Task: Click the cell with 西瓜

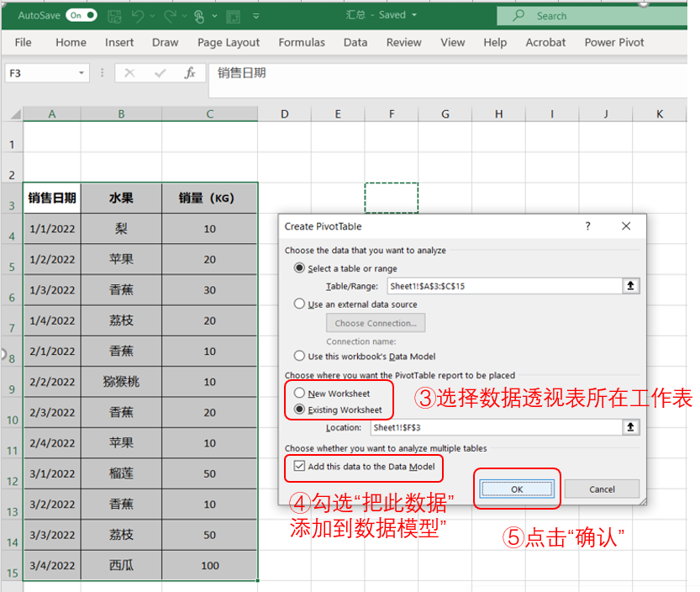Action: point(121,565)
